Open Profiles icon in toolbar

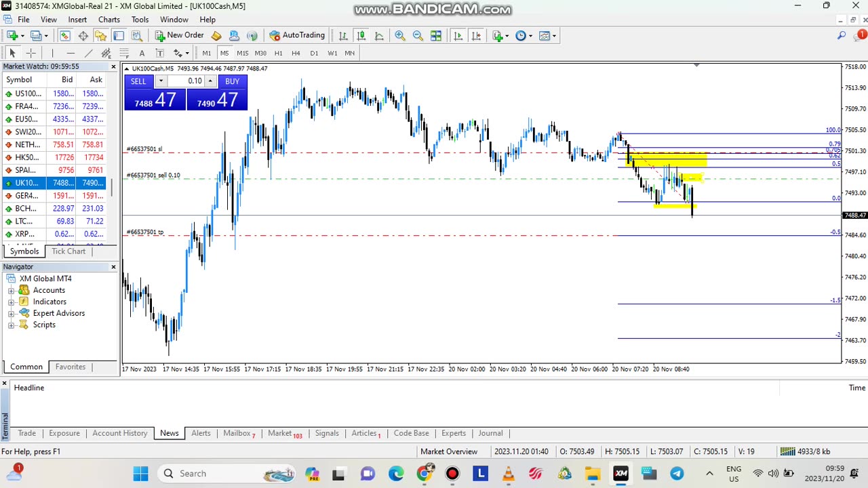click(x=36, y=35)
